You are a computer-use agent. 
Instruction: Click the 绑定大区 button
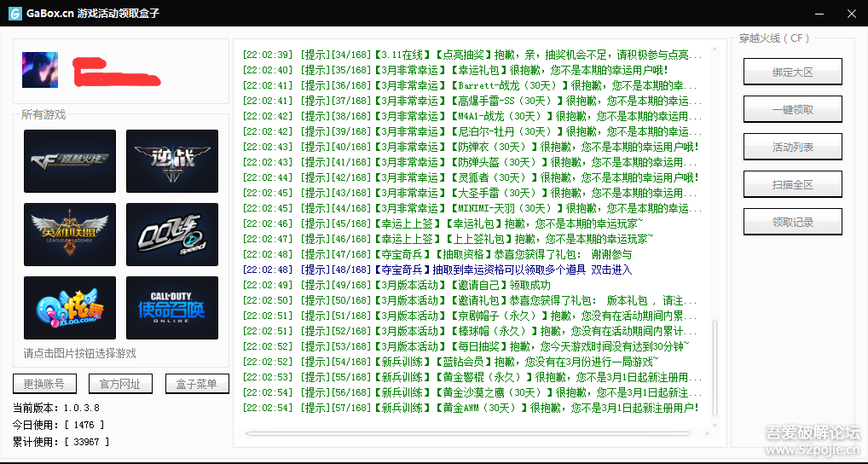(x=793, y=72)
